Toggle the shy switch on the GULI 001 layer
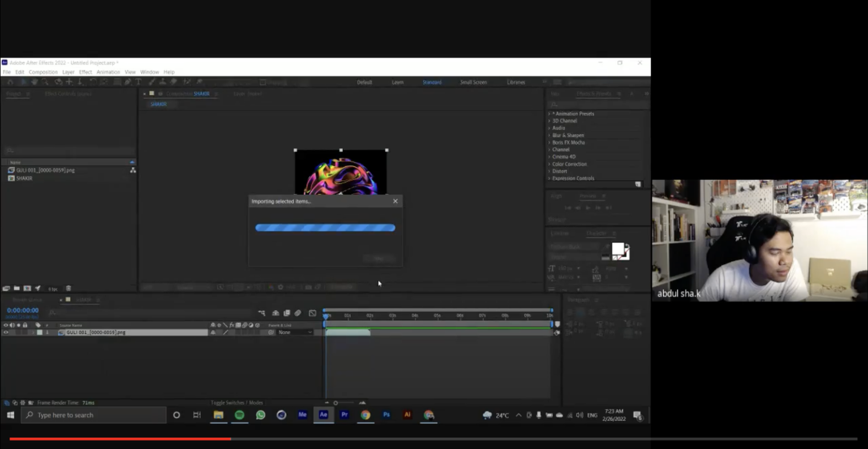The image size is (868, 449). tap(213, 333)
